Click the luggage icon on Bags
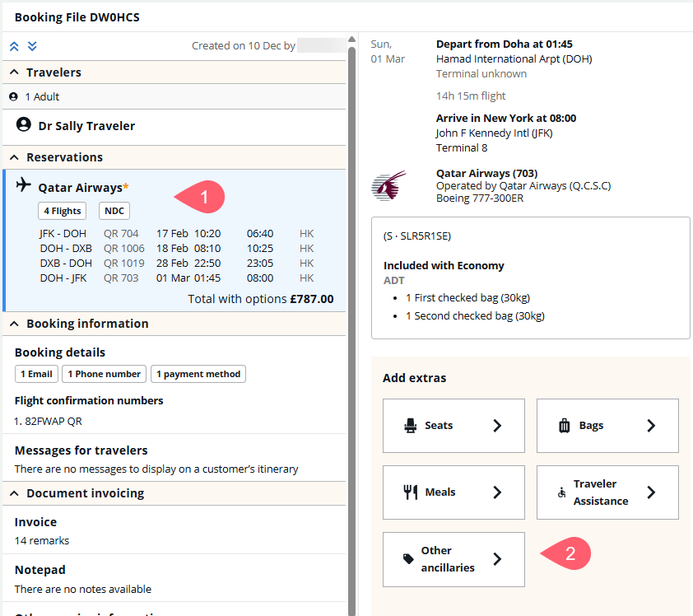This screenshot has height=616, width=693. (x=565, y=426)
